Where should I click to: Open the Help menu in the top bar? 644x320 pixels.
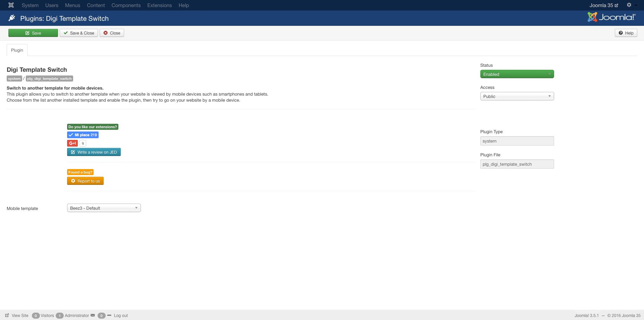183,5
